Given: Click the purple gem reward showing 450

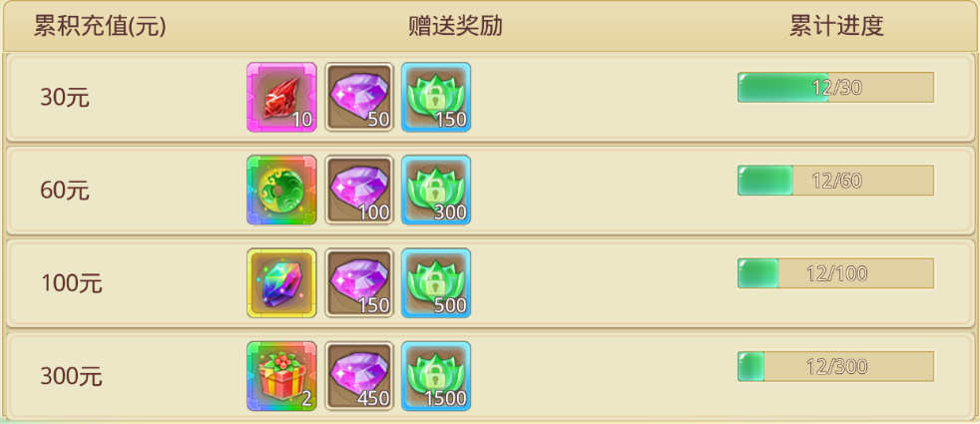Looking at the screenshot, I should 359,376.
